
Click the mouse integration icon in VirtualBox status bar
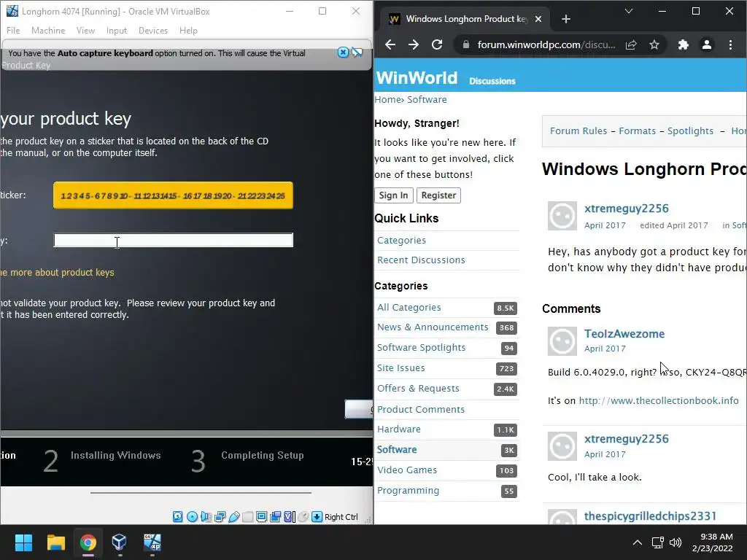303,517
